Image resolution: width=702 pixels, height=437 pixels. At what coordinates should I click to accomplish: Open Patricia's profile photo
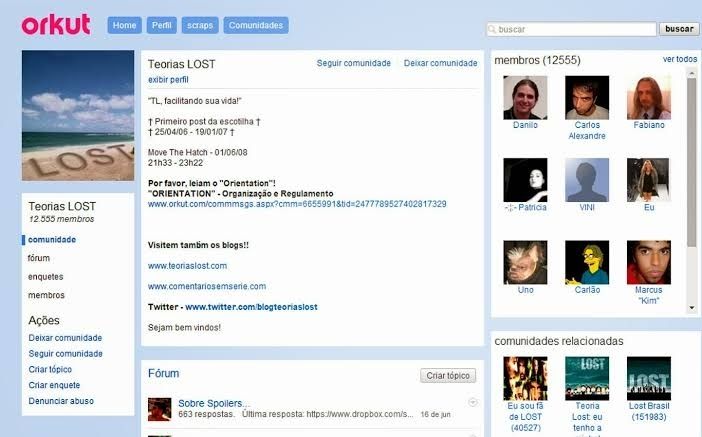point(525,180)
